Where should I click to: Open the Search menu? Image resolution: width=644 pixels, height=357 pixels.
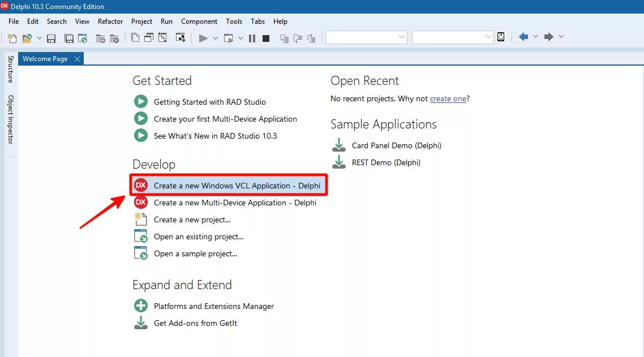57,21
